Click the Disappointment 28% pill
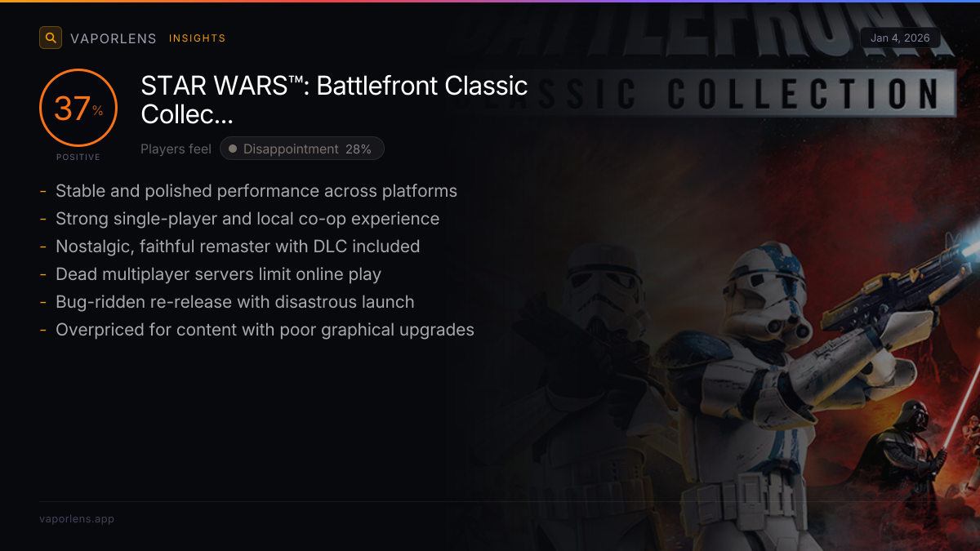 coord(302,149)
